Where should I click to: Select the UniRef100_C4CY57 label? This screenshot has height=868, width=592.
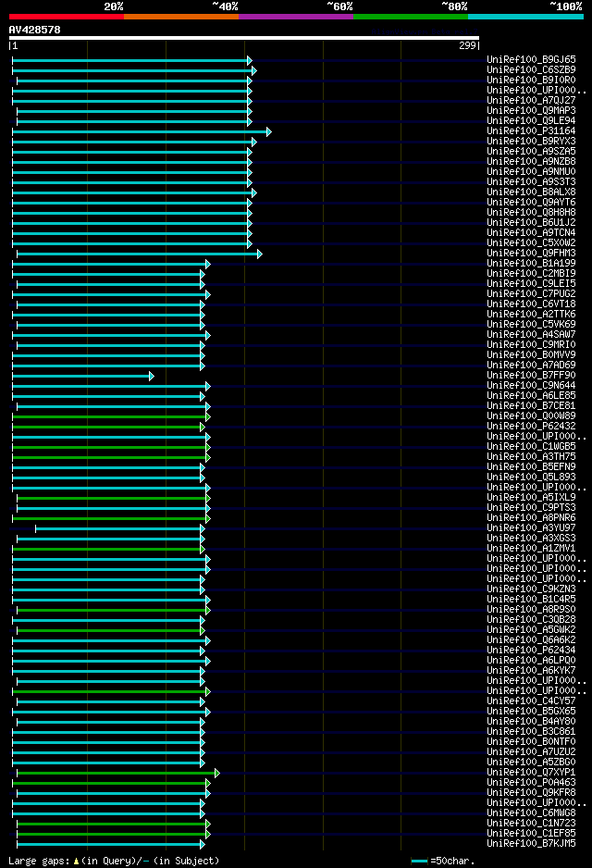pyautogui.click(x=531, y=701)
